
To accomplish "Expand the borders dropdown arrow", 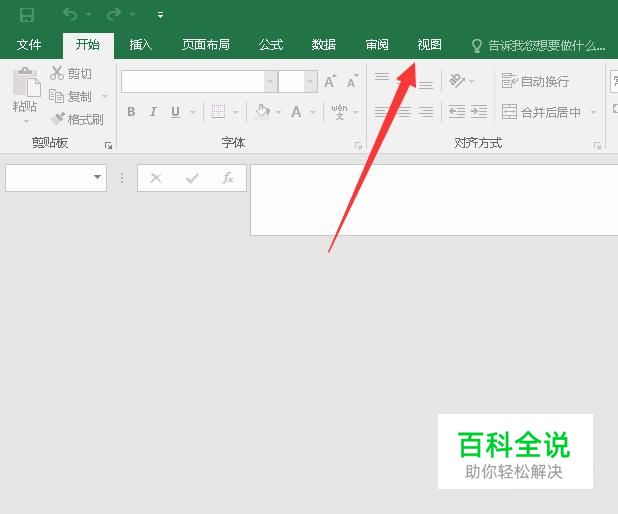I will [235, 112].
